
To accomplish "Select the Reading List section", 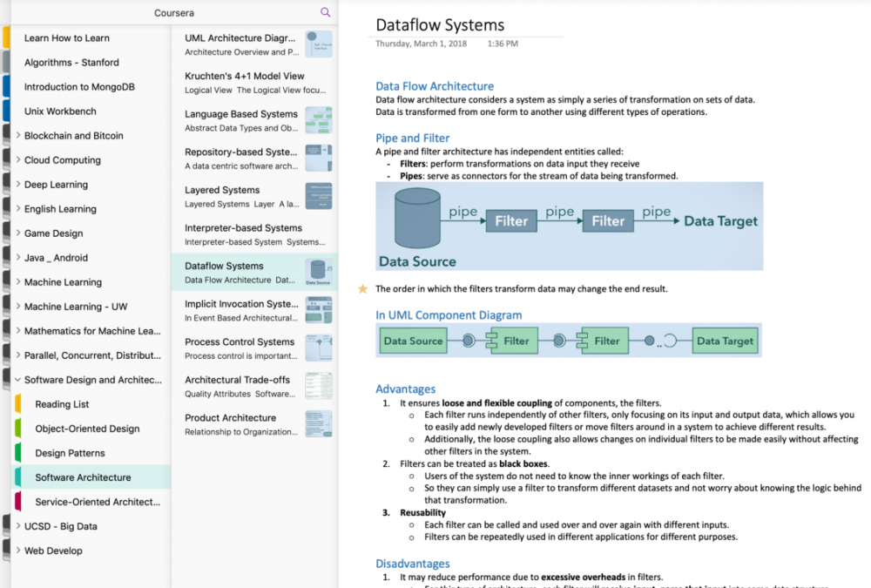I will (91, 404).
